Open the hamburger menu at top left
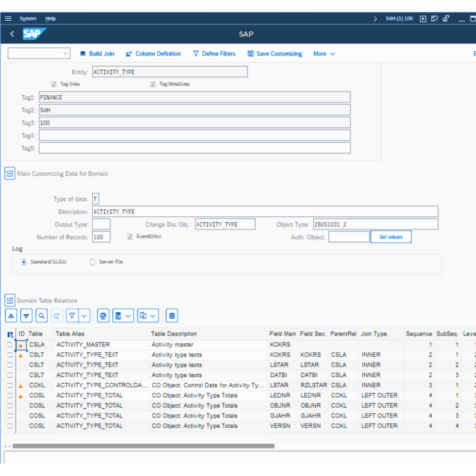The image size is (476, 476). pos(8,18)
